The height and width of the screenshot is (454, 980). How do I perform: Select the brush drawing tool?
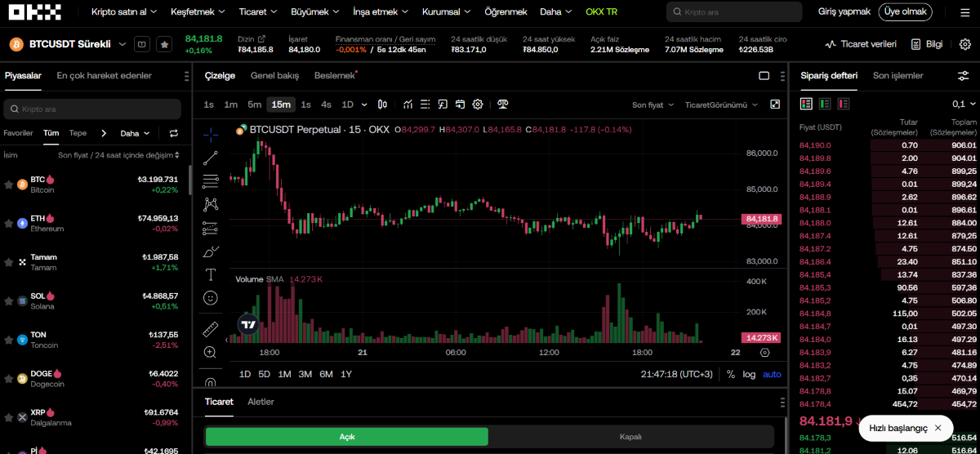pos(210,251)
